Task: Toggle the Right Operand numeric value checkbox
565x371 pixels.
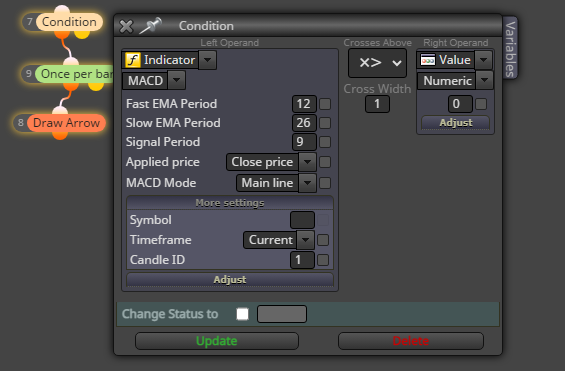Action: (x=481, y=104)
